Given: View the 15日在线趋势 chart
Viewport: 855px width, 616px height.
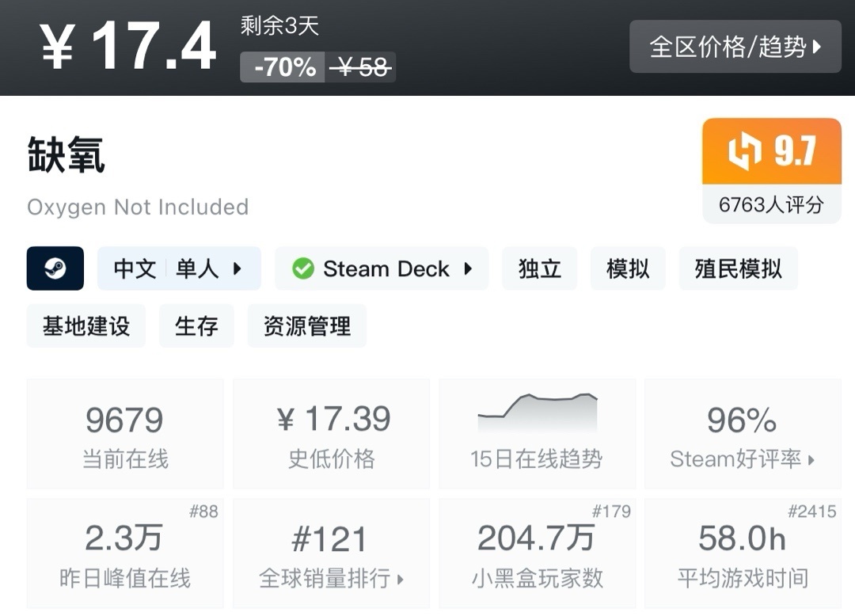Looking at the screenshot, I should point(537,433).
